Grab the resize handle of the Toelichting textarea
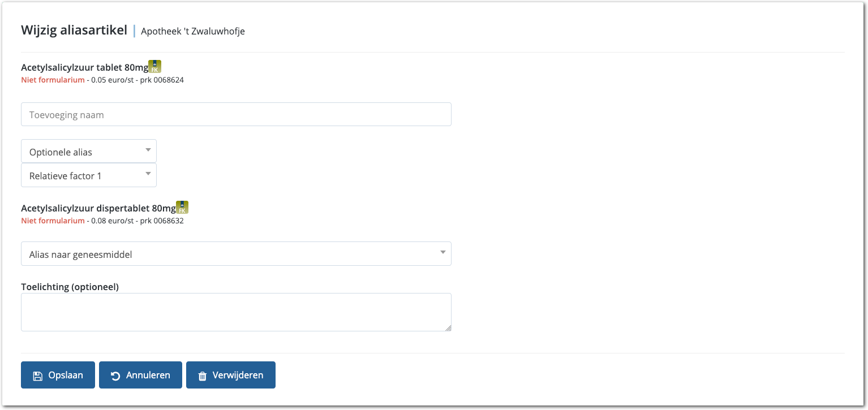The height and width of the screenshot is (410, 868). pos(448,327)
